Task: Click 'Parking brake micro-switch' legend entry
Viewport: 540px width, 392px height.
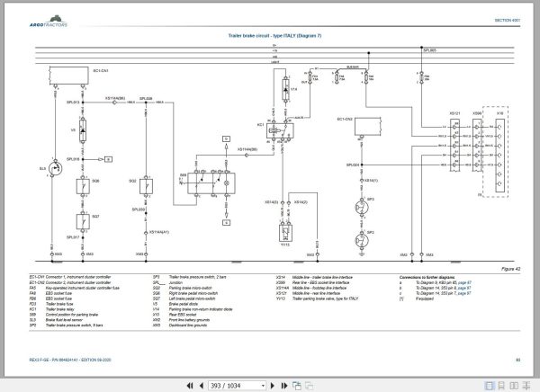Action: (x=191, y=288)
